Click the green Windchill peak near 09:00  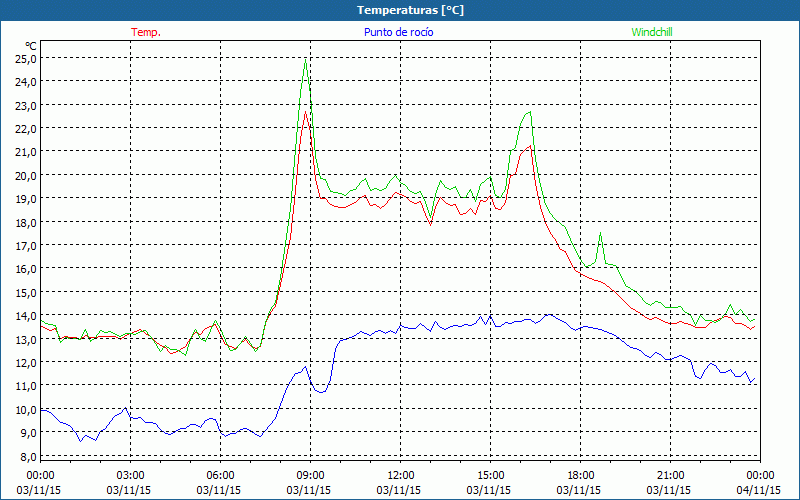pyautogui.click(x=305, y=59)
